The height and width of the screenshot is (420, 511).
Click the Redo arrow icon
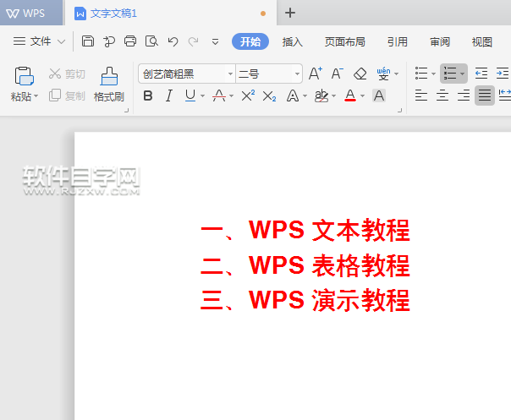point(194,41)
